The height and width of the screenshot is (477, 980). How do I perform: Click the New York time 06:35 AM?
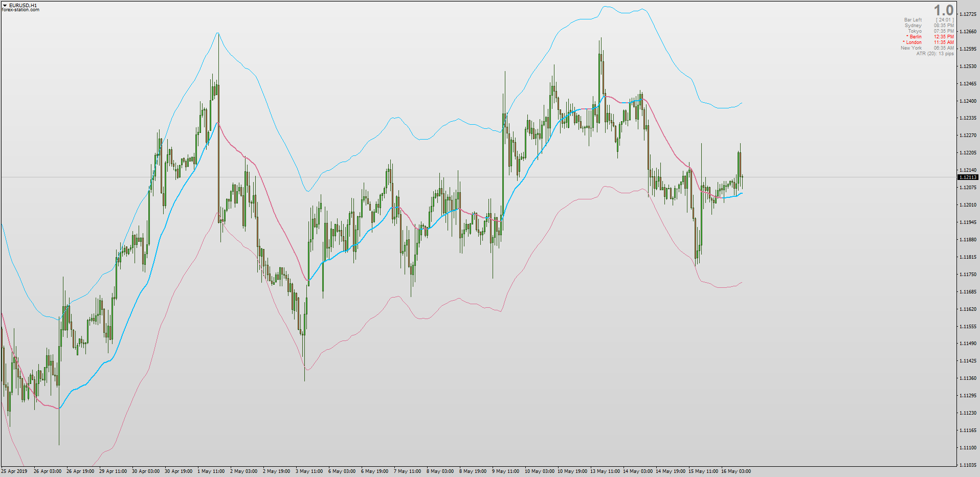pyautogui.click(x=944, y=48)
